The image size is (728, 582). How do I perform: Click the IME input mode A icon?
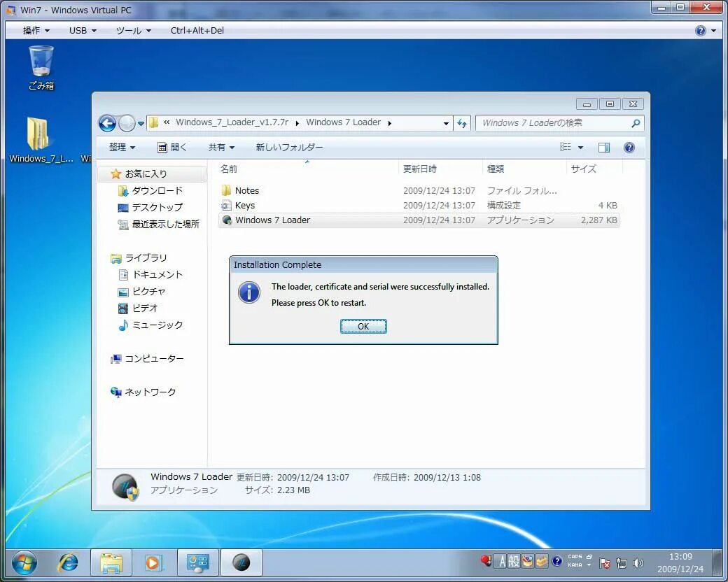pos(502,562)
